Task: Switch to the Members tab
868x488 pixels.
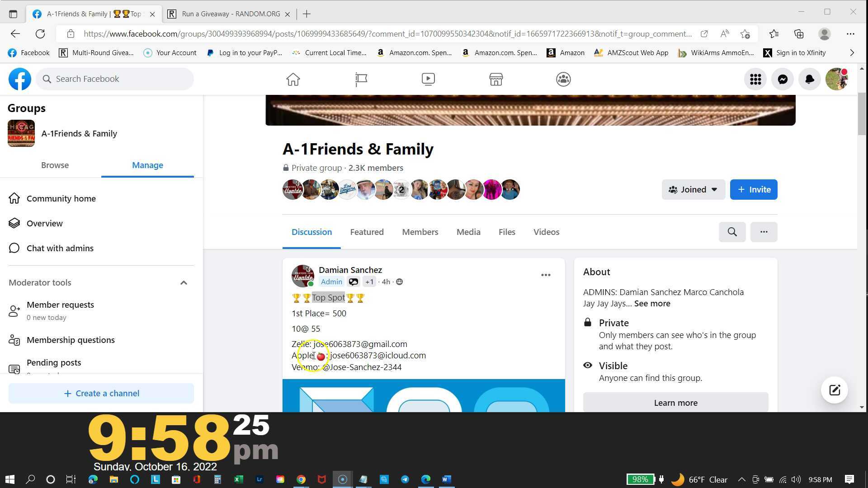Action: pyautogui.click(x=420, y=232)
